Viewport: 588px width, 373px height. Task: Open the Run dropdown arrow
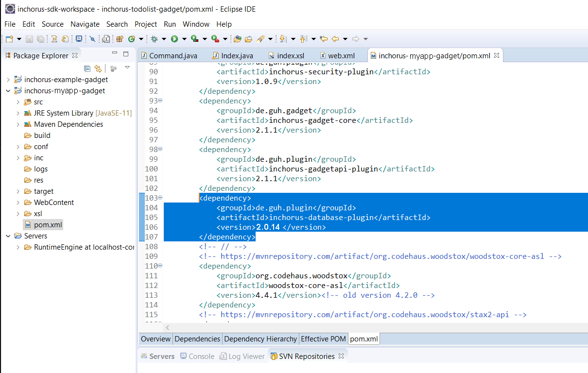[x=184, y=39]
